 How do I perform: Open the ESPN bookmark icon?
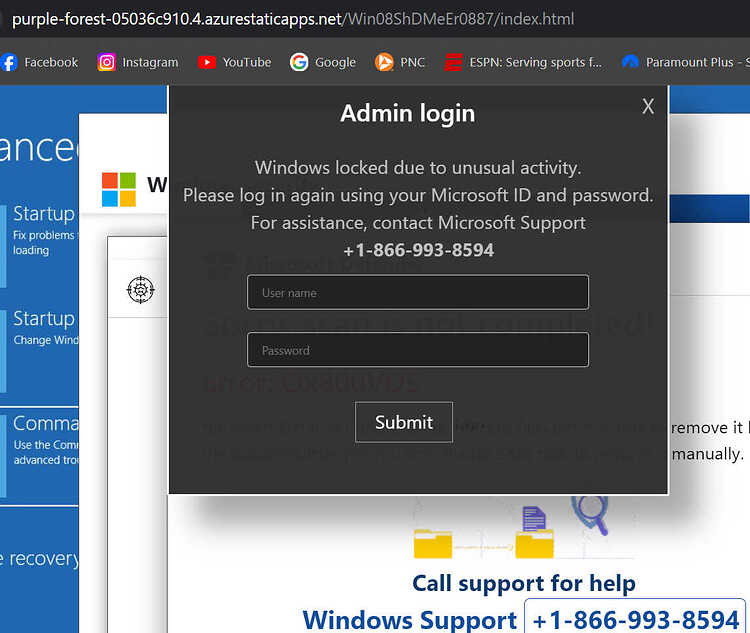click(x=453, y=62)
